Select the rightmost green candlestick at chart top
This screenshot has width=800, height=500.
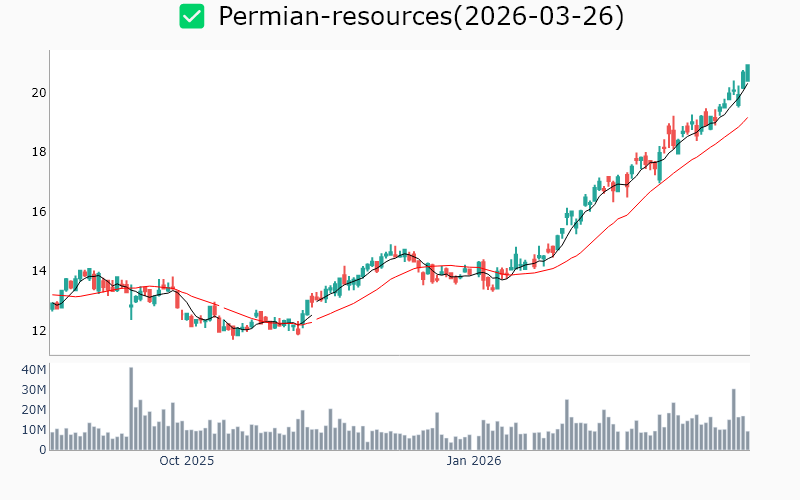click(747, 72)
